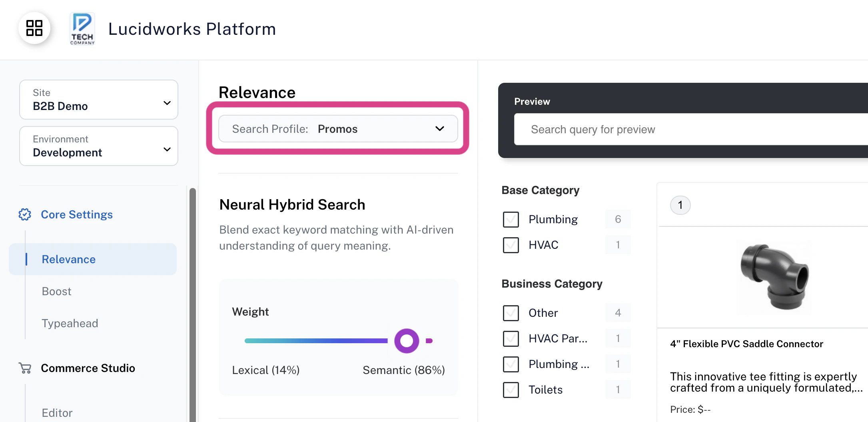Image resolution: width=868 pixels, height=422 pixels.
Task: Expand the Search Profile Promos dropdown
Action: pos(338,129)
